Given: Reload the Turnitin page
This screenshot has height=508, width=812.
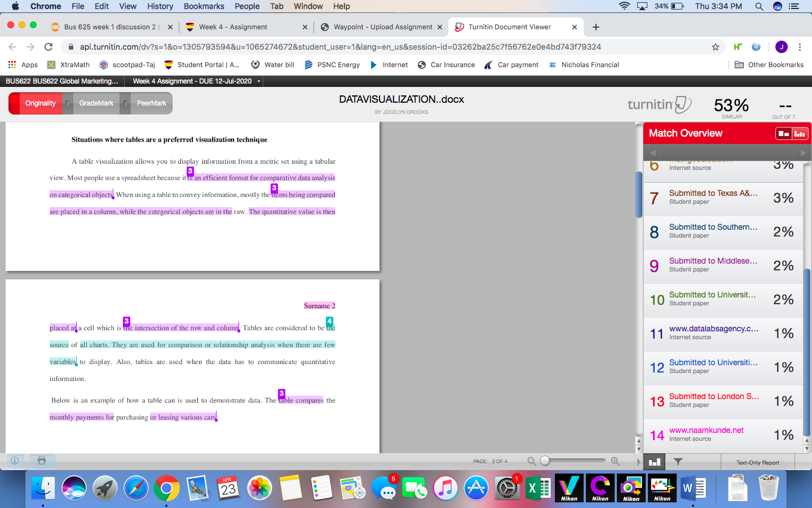Looking at the screenshot, I should 48,47.
